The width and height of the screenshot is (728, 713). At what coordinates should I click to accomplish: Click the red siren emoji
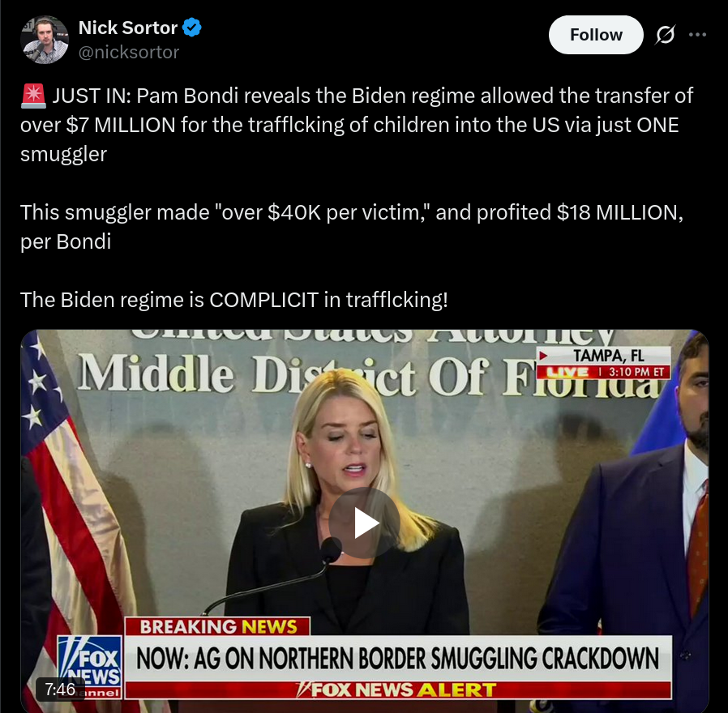[x=33, y=96]
